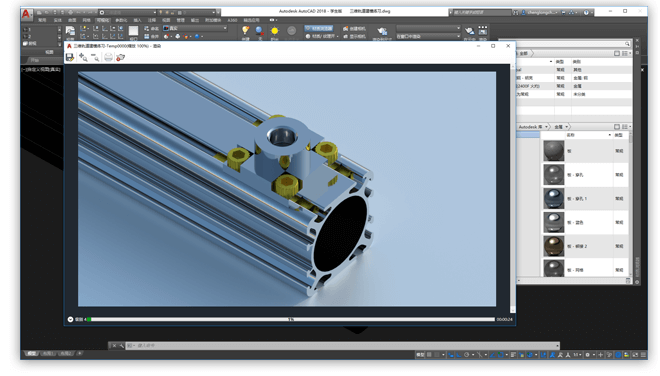Select the Visualize ribbon tab
660x376 pixels.
[102, 20]
